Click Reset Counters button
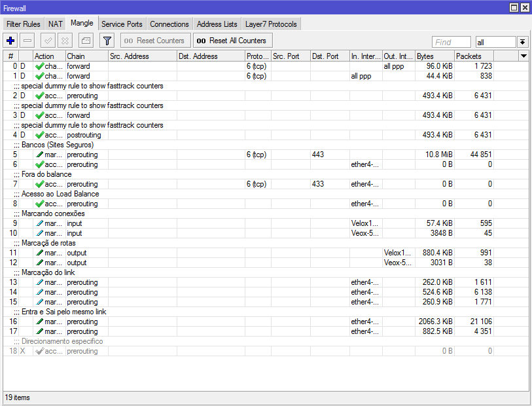Viewport: 532px width, 406px height. (x=155, y=41)
